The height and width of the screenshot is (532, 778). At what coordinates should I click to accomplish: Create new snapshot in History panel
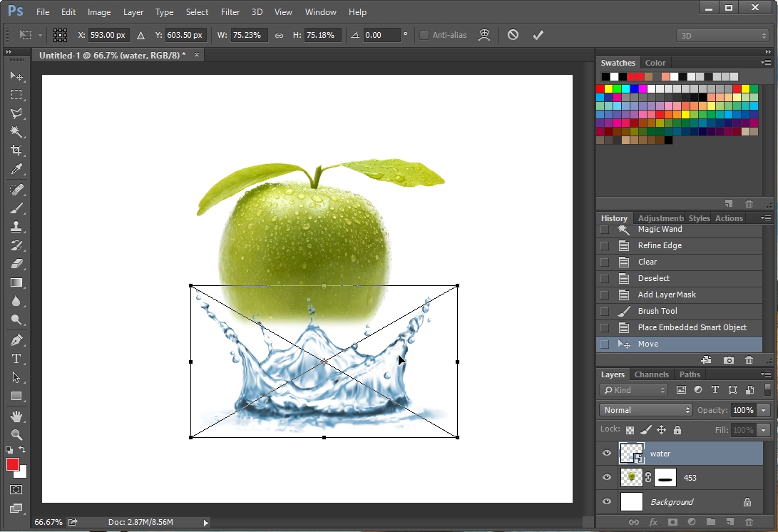pyautogui.click(x=728, y=360)
